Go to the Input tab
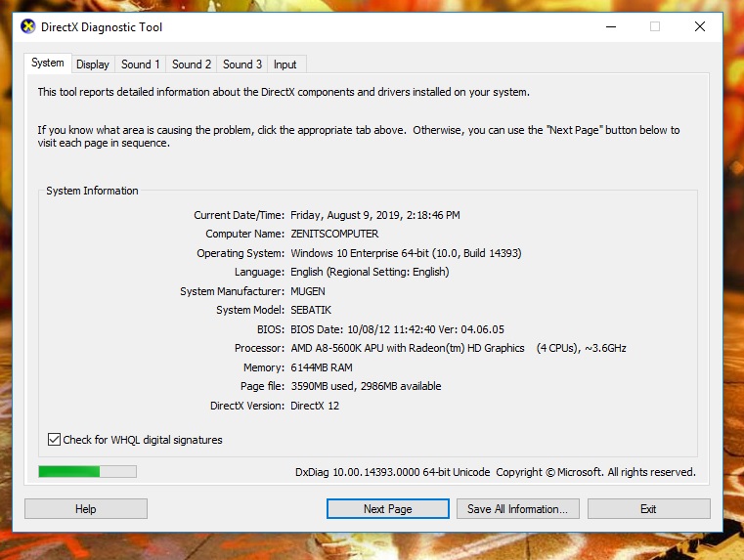The image size is (744, 560). pos(285,65)
